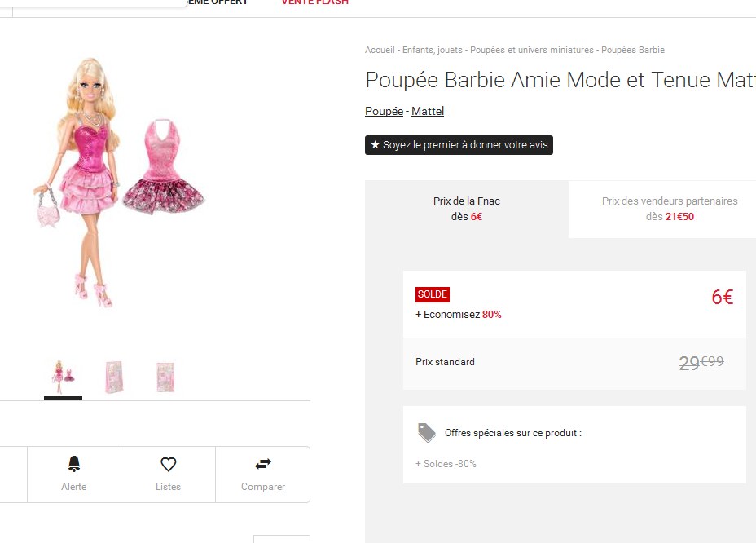Click Soyez le premier à donner votre avis
The image size is (756, 543).
point(459,145)
